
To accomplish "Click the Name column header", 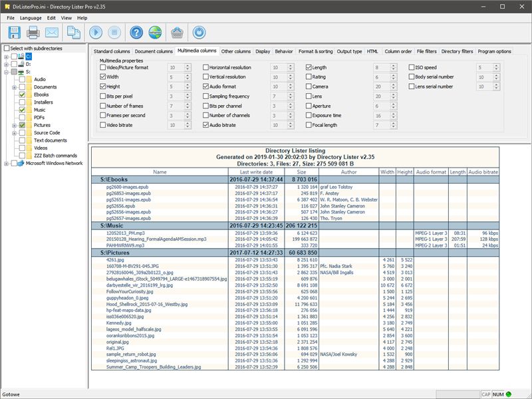I will click(160, 172).
